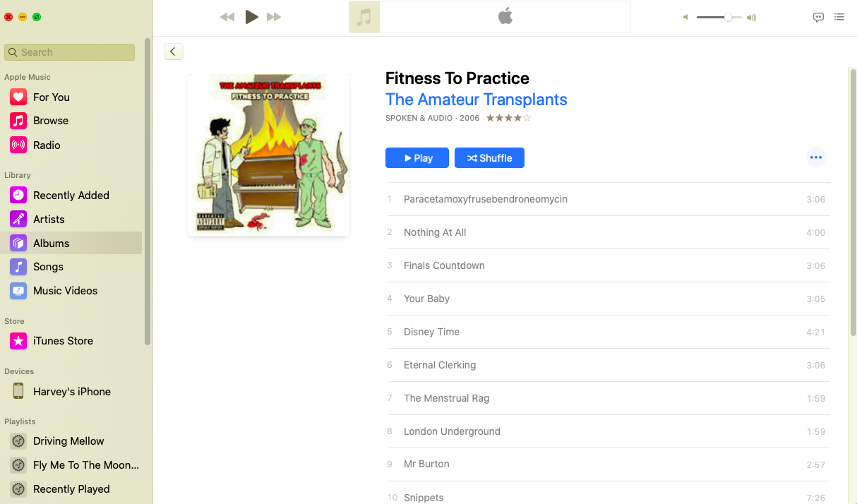Adjust the volume slider knob

click(728, 18)
